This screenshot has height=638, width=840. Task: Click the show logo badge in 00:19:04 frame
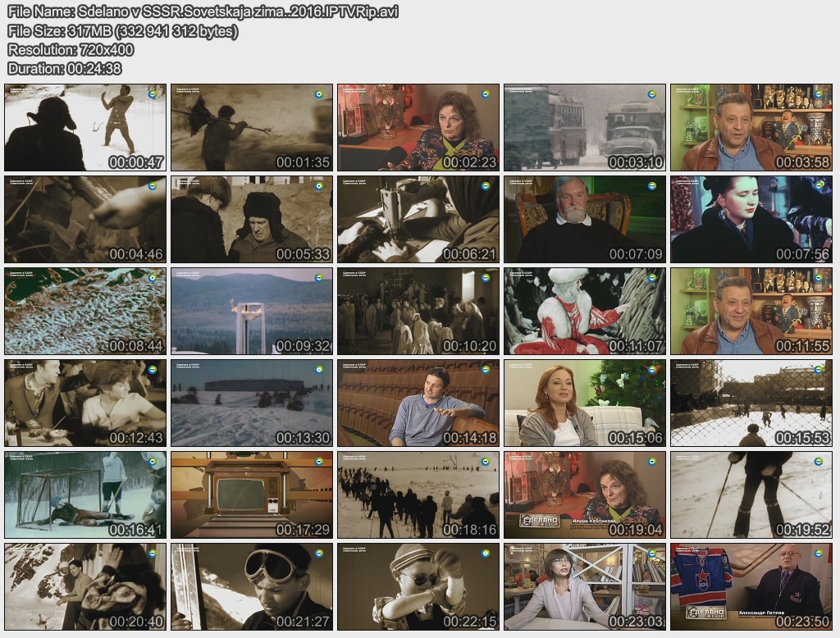[539, 520]
